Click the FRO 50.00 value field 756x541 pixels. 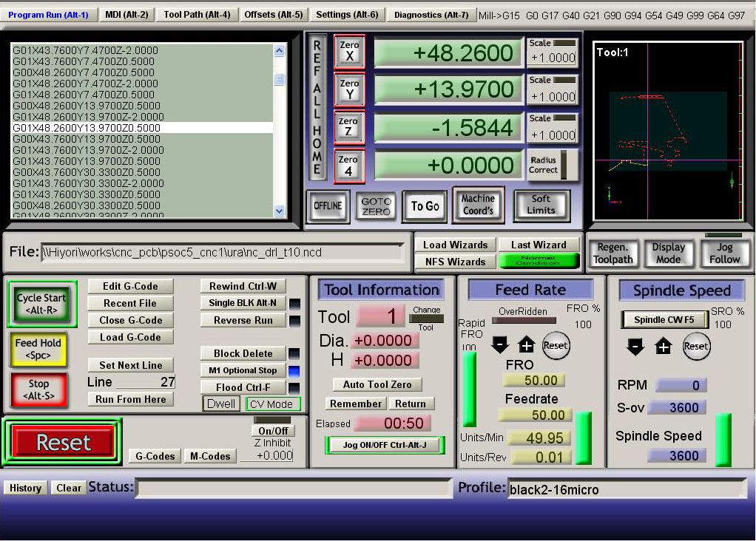[533, 381]
